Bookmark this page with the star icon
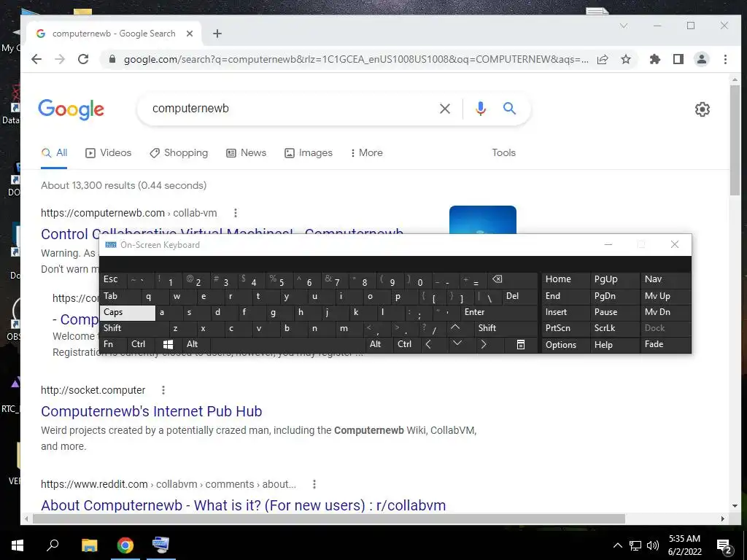 [x=626, y=59]
